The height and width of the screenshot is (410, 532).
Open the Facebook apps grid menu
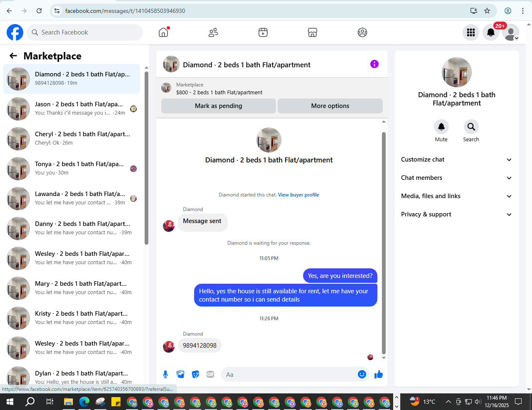(471, 32)
